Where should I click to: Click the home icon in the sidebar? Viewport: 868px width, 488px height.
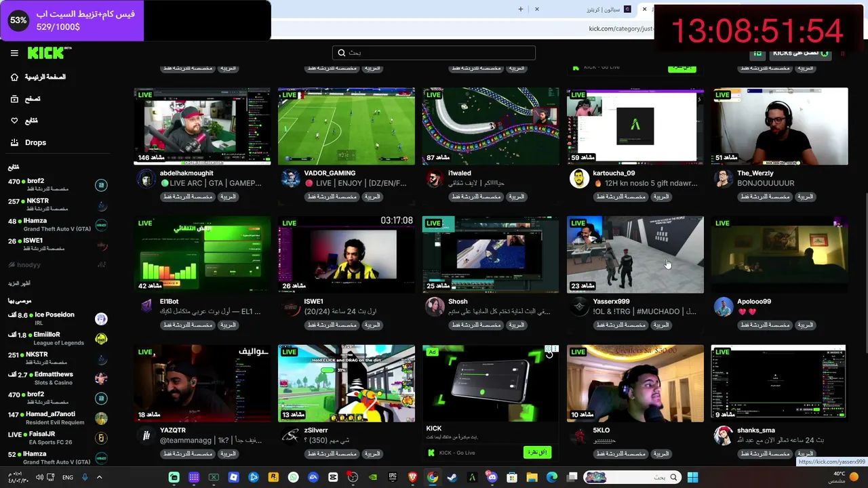14,77
